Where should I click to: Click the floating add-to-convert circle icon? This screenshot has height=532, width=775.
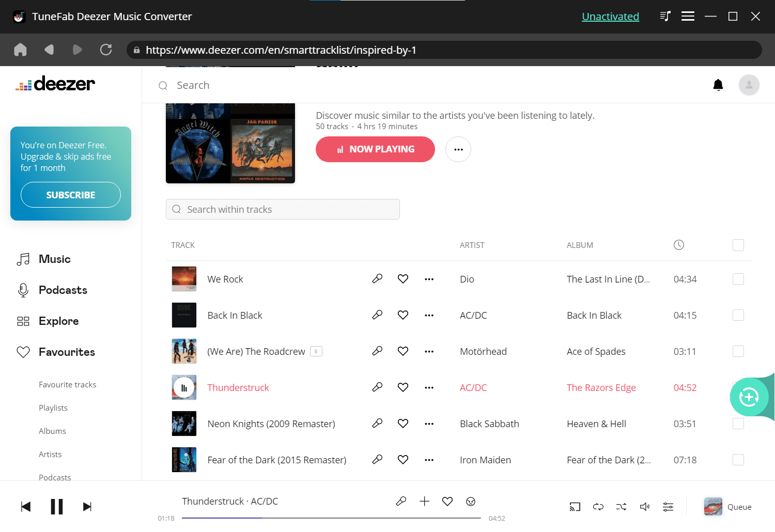(x=749, y=397)
